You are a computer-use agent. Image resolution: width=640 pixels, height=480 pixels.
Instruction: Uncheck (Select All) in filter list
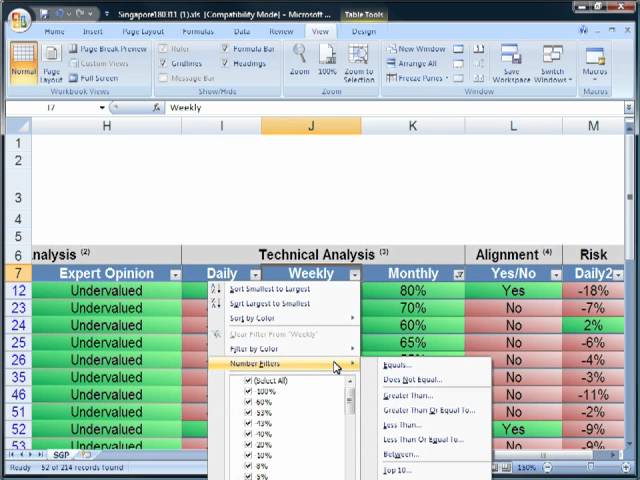pos(248,380)
